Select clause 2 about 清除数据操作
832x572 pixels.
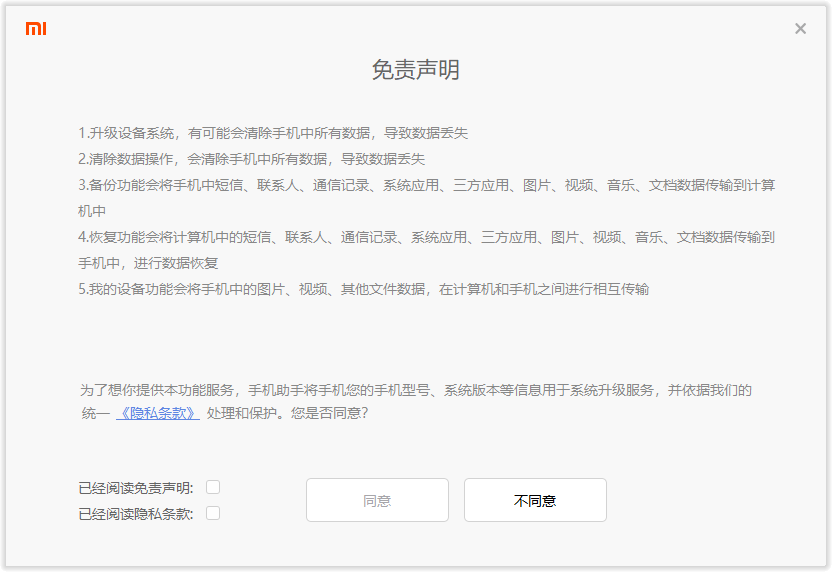tap(251, 159)
